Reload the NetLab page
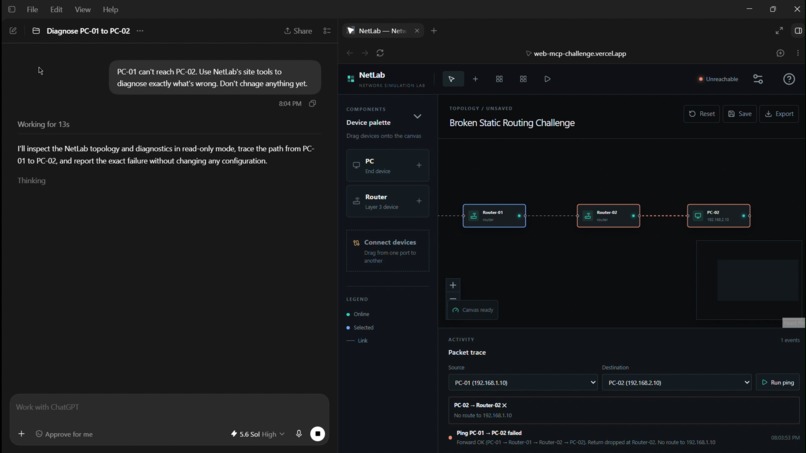 point(380,53)
